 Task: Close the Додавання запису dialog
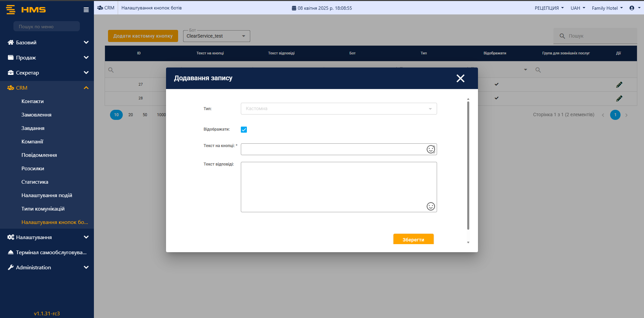[x=460, y=78]
